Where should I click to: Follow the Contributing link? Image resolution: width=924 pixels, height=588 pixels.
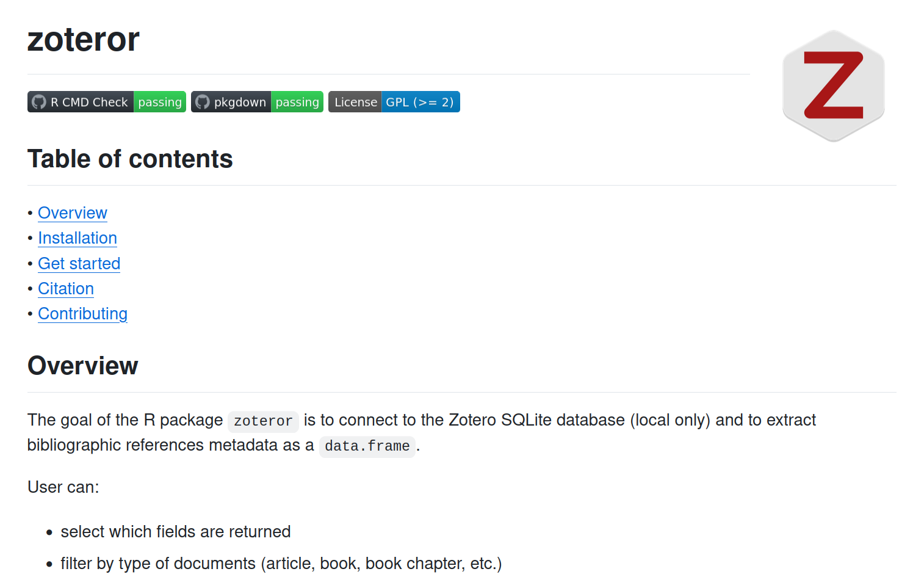(x=83, y=314)
